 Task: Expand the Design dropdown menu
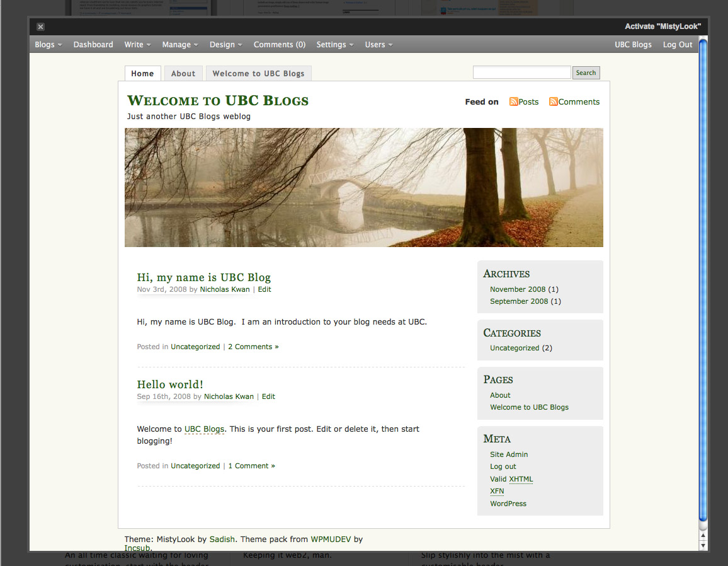tap(225, 45)
